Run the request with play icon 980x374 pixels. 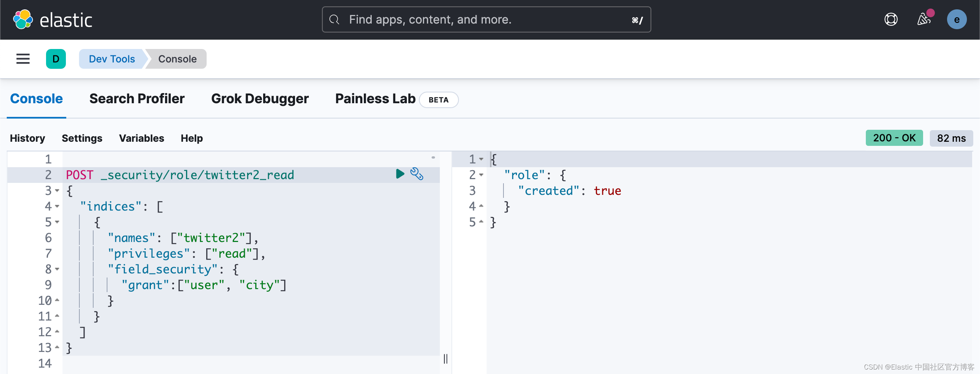[x=400, y=174]
